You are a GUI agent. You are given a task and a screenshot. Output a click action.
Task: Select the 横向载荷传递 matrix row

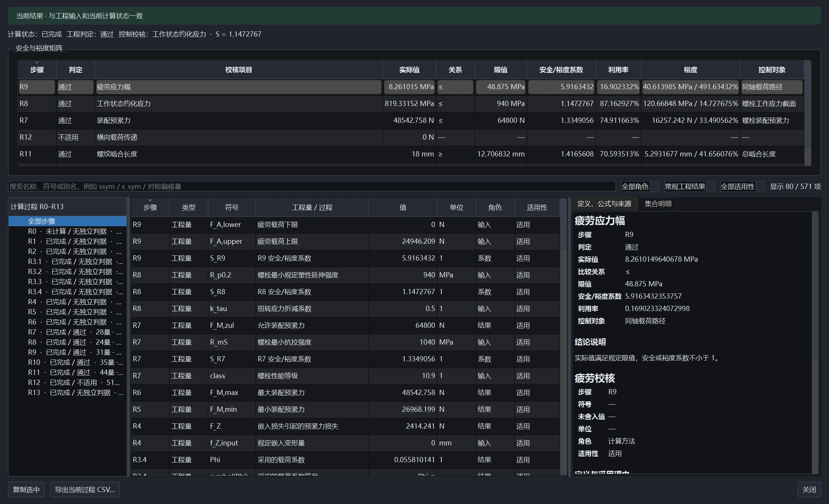point(410,137)
